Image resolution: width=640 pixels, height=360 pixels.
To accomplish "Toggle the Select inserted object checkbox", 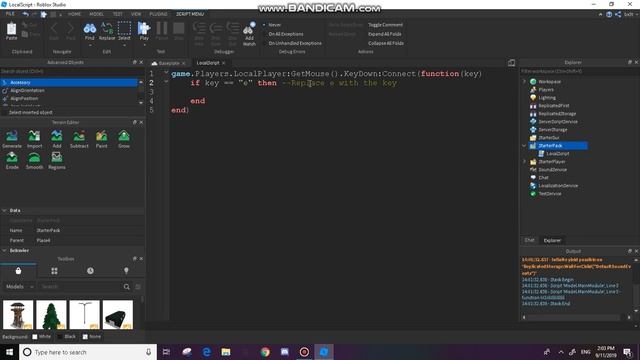I will pos(5,112).
